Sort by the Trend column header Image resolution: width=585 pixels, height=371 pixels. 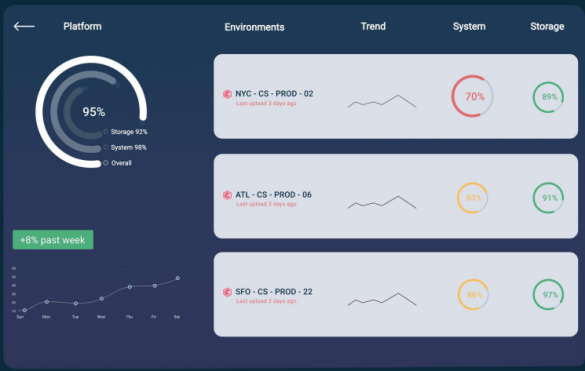tap(373, 26)
